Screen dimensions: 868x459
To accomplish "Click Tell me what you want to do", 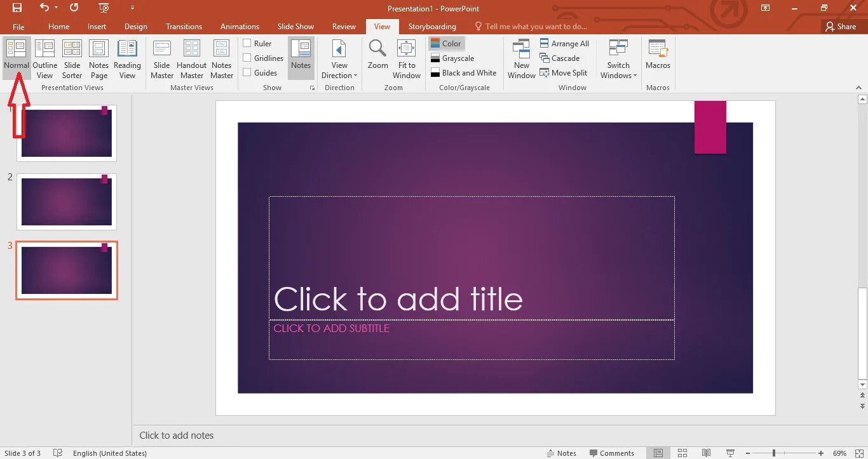I will (531, 27).
